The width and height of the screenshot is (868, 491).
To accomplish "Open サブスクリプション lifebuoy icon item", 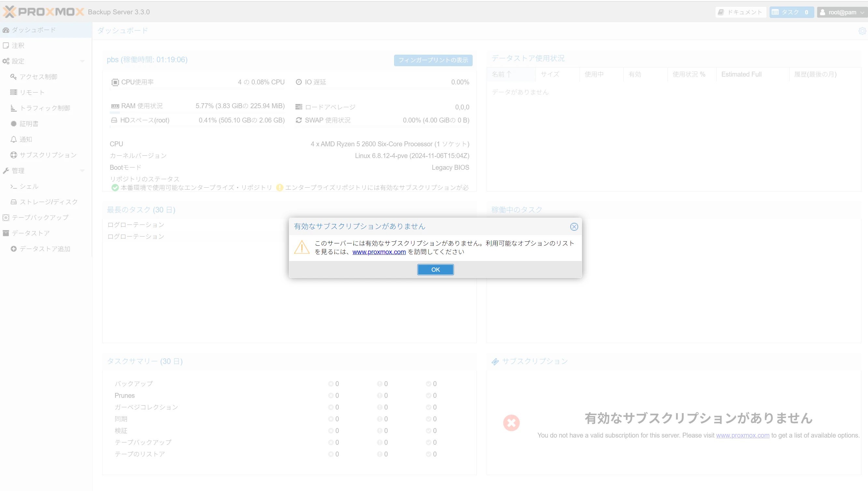I will pyautogui.click(x=48, y=155).
